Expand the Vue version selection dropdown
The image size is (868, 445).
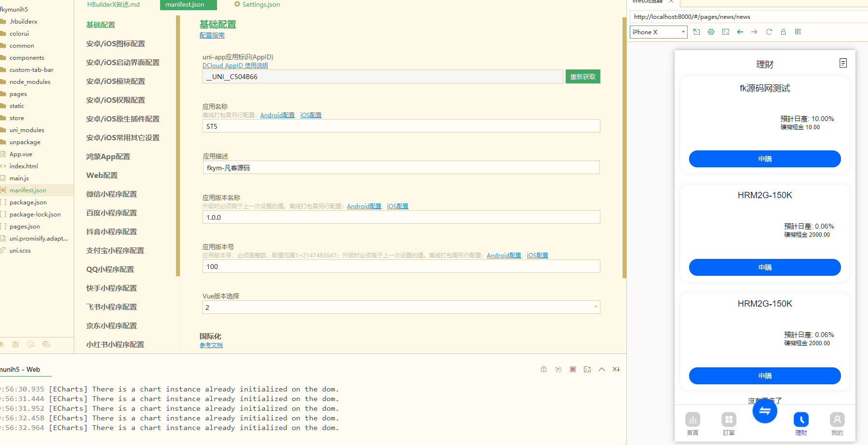click(595, 307)
